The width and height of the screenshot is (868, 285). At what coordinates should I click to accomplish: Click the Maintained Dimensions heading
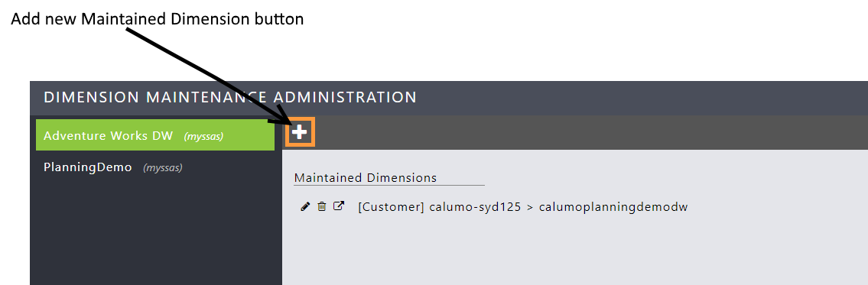[366, 177]
